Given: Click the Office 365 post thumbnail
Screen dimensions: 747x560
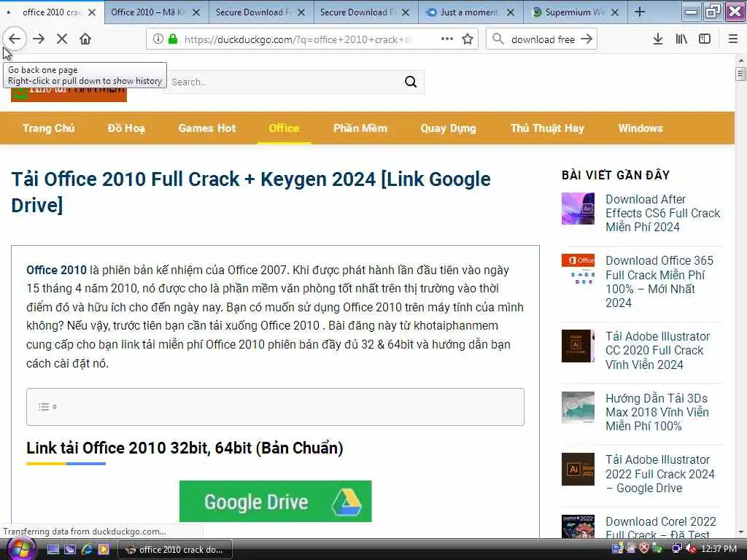Looking at the screenshot, I should pos(578,270).
